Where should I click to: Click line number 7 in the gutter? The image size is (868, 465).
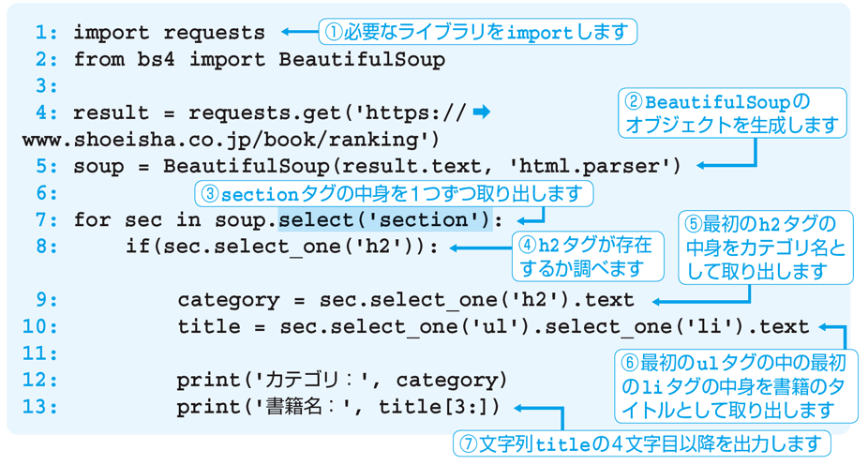point(46,220)
